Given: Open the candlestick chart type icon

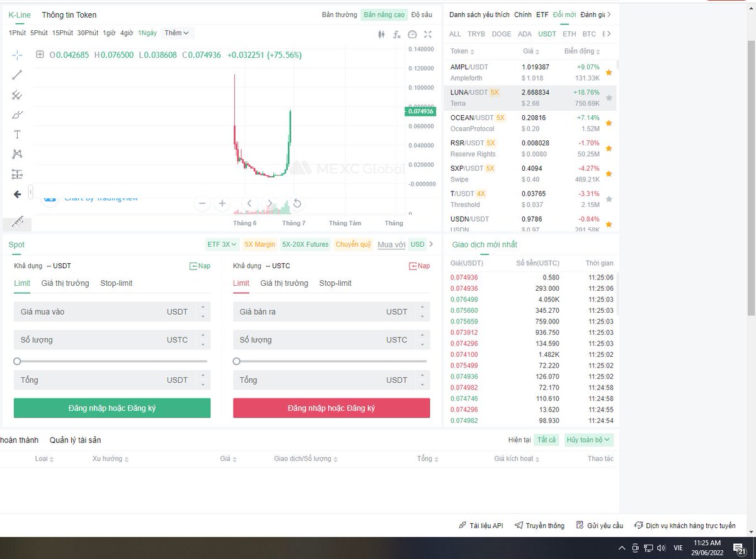Looking at the screenshot, I should point(381,35).
